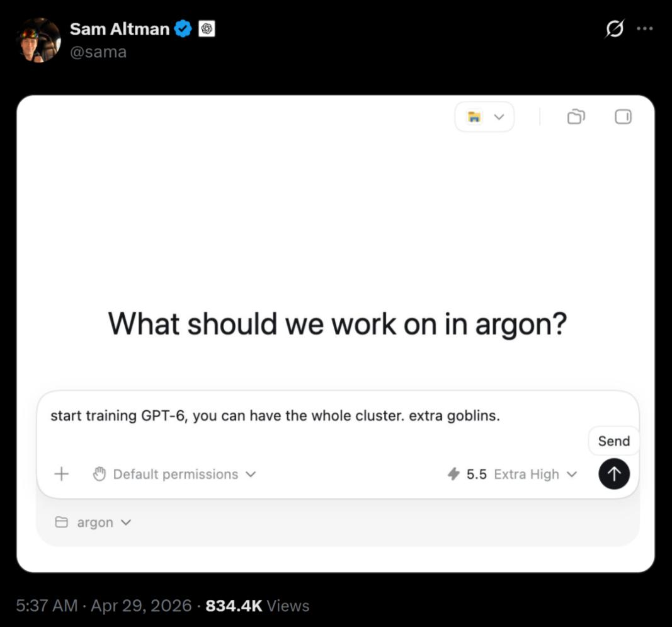Click the @sama handle link

coord(98,52)
